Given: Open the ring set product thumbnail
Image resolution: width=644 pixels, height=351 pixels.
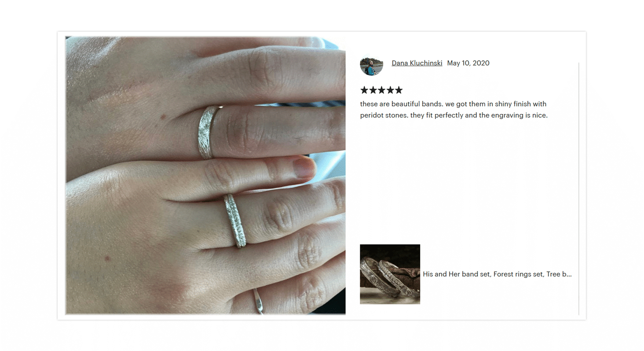Looking at the screenshot, I should pyautogui.click(x=390, y=274).
